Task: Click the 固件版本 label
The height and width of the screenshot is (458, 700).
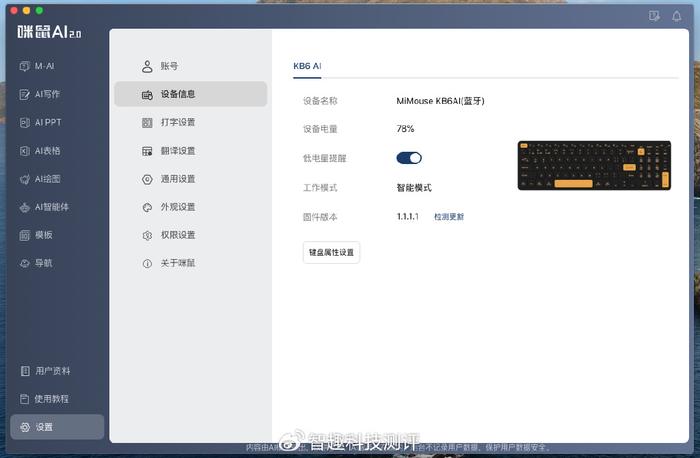Action: (x=320, y=217)
